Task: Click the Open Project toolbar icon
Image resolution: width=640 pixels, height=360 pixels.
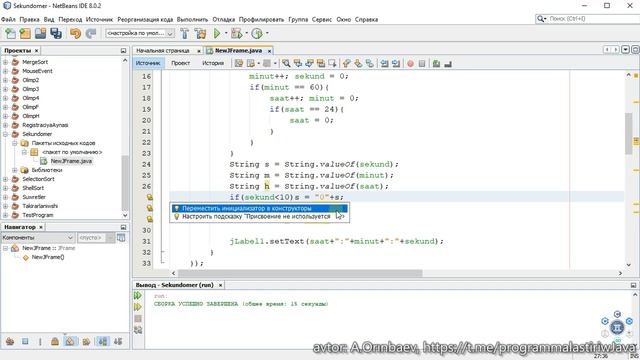Action: pyautogui.click(x=40, y=33)
